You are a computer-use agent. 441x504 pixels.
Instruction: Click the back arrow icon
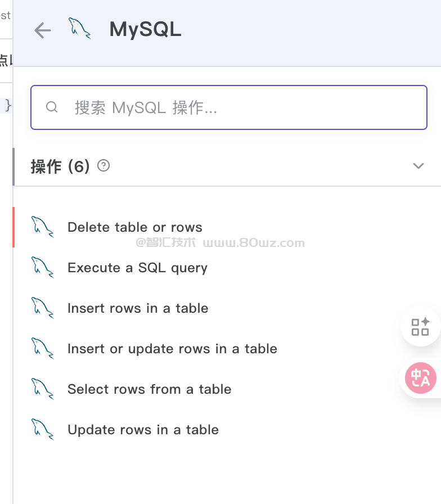tap(43, 30)
